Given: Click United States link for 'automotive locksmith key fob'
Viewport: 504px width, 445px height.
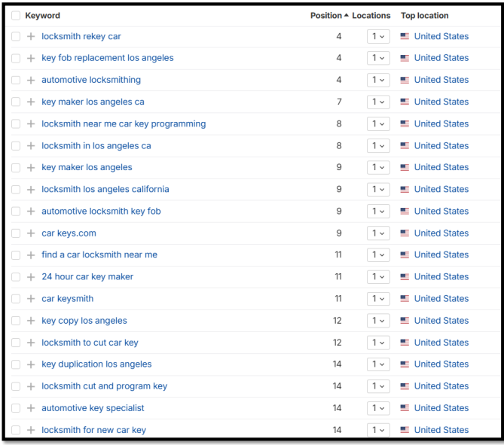Looking at the screenshot, I should pos(441,212).
